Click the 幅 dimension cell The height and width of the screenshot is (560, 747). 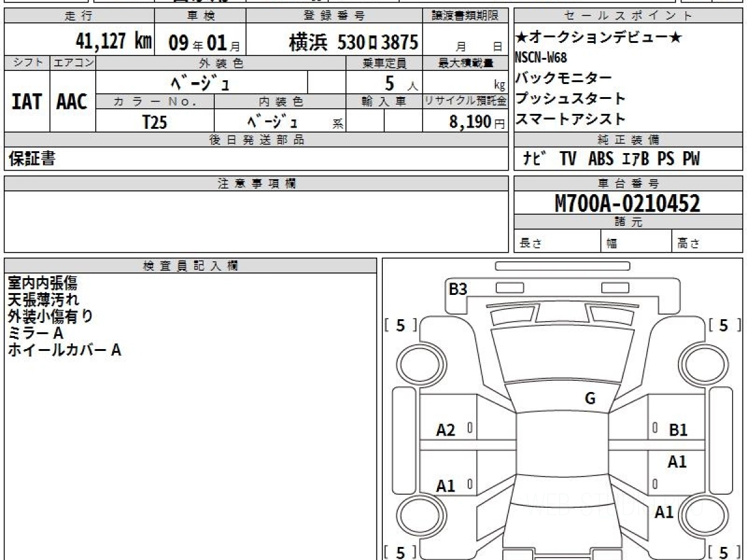pyautogui.click(x=636, y=241)
